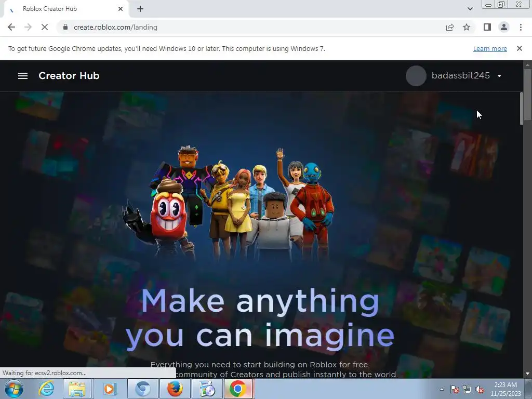Screen dimensions: 532x399
Task: Click the address bar URL field
Action: 251,27
